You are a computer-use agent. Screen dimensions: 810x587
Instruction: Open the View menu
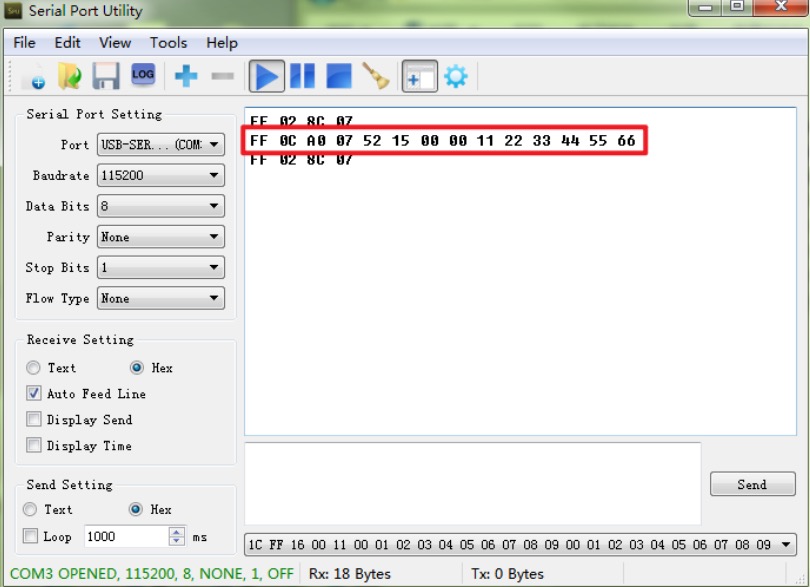[115, 42]
